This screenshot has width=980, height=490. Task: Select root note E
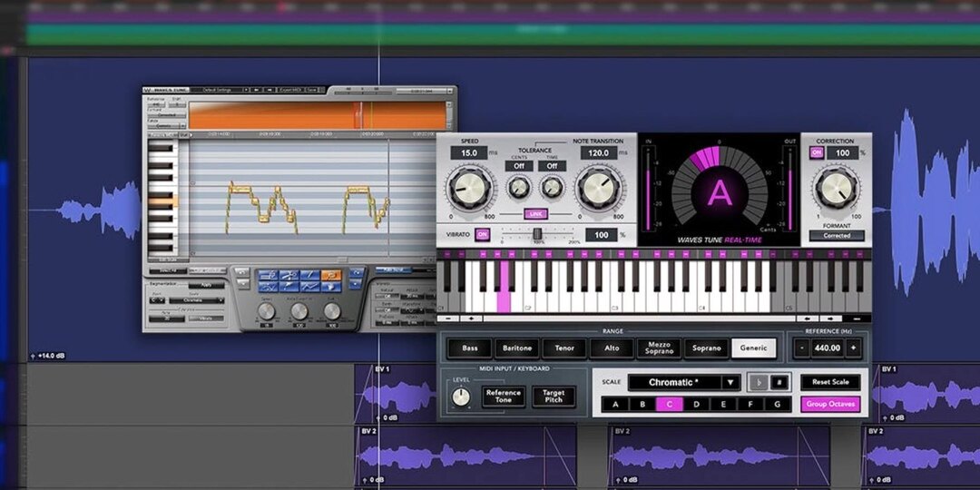(723, 405)
